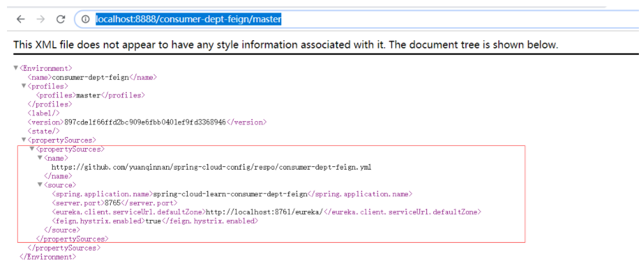Click the XML no style information notice
The height and width of the screenshot is (276, 644).
[x=286, y=45]
